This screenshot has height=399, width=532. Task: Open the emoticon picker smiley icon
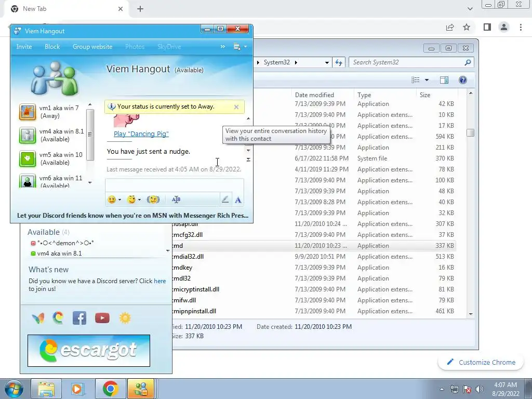(x=112, y=199)
